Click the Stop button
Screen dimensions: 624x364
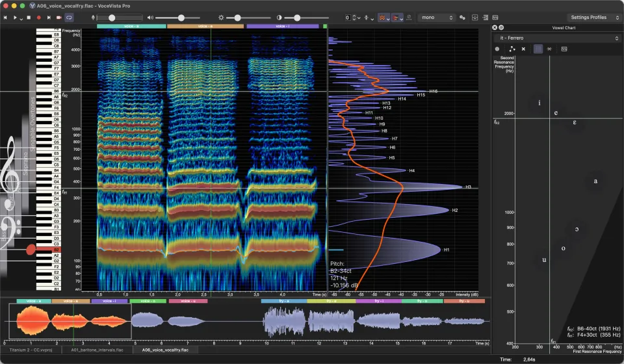point(29,18)
